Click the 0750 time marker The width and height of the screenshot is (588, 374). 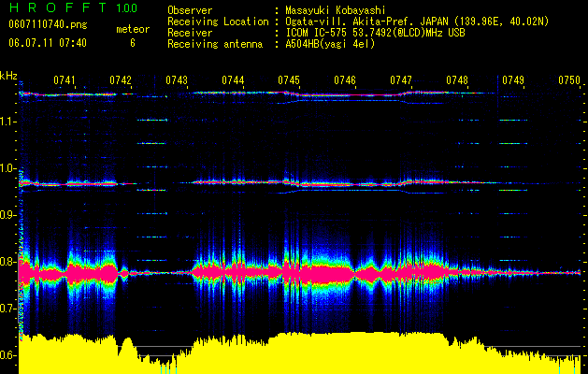[569, 80]
